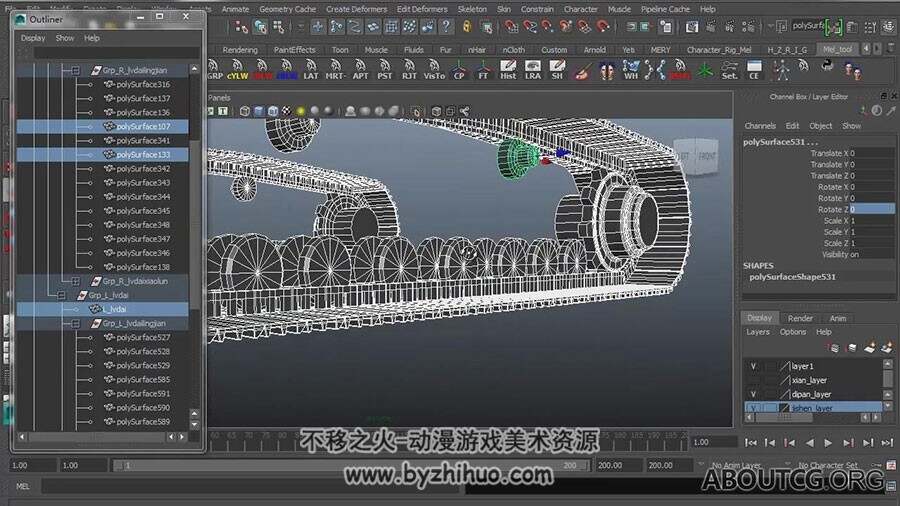This screenshot has width=900, height=506.
Task: Open the No Anim Layer dropdown
Action: tap(701, 465)
